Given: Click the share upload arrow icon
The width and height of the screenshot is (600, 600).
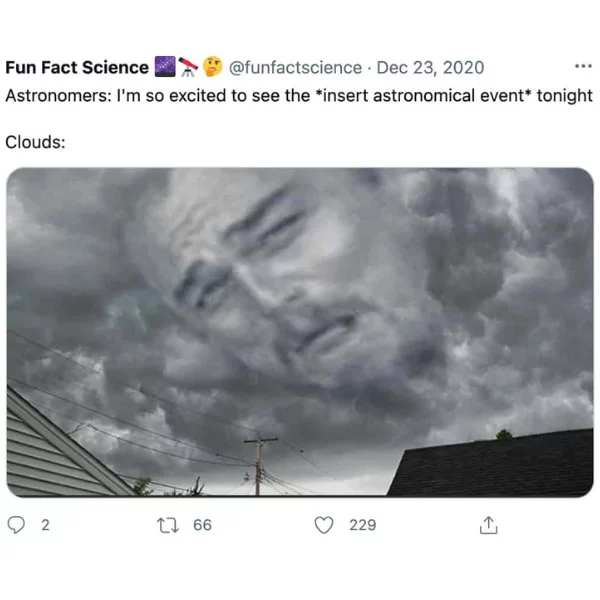Looking at the screenshot, I should pyautogui.click(x=488, y=525).
